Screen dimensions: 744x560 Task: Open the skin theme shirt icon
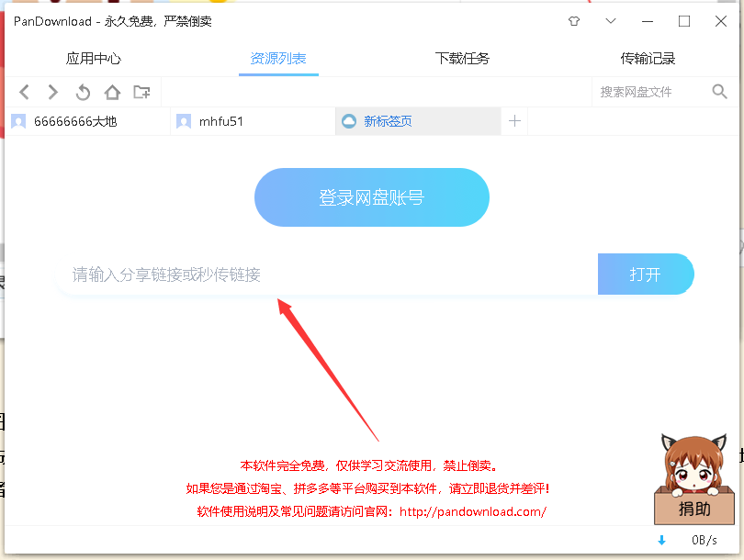pyautogui.click(x=574, y=21)
